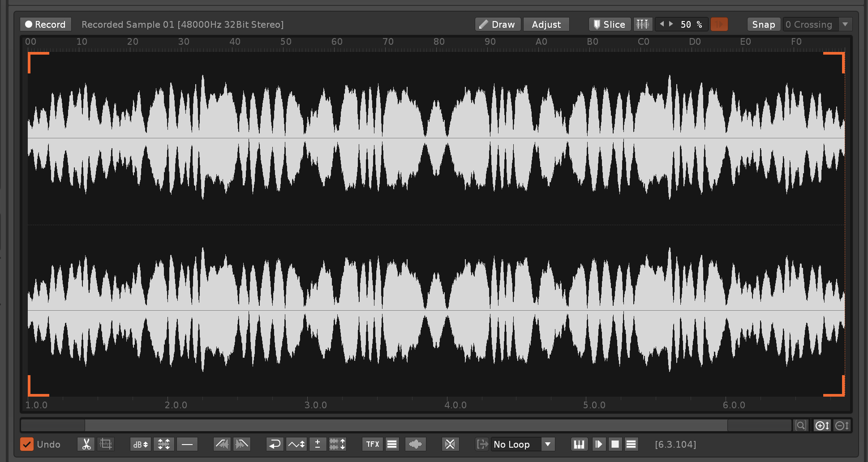Image resolution: width=868 pixels, height=462 pixels.
Task: Play the sample with the play button
Action: [598, 444]
